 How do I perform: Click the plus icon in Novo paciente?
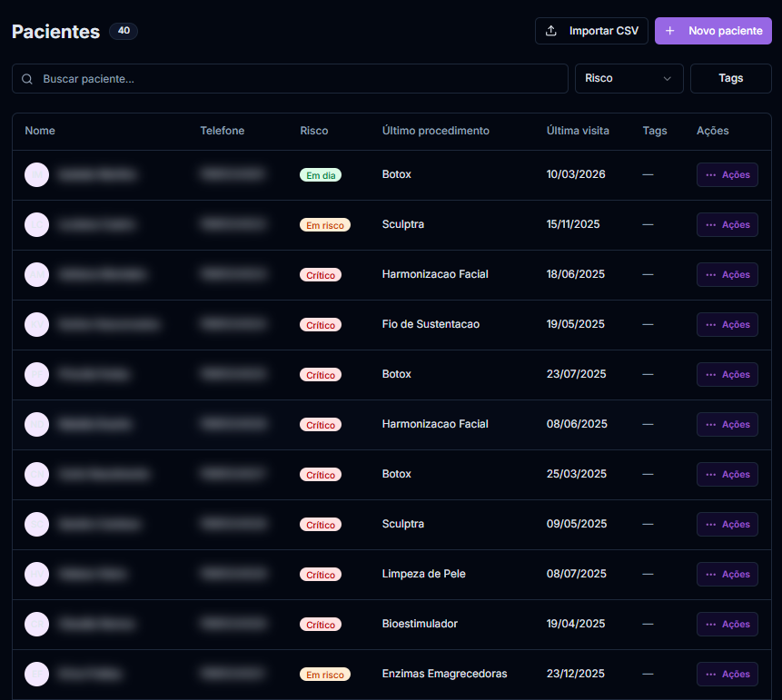tap(670, 31)
